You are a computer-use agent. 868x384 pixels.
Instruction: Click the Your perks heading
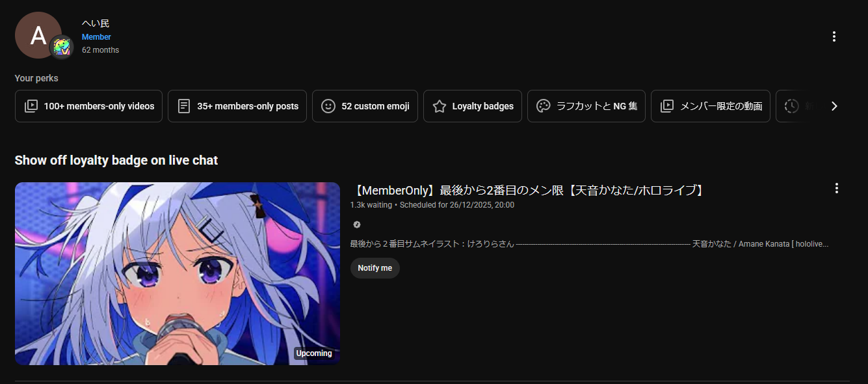point(36,78)
